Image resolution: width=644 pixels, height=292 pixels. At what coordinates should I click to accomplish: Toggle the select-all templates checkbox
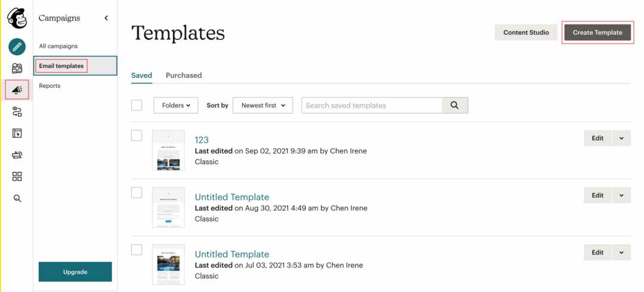pyautogui.click(x=137, y=105)
